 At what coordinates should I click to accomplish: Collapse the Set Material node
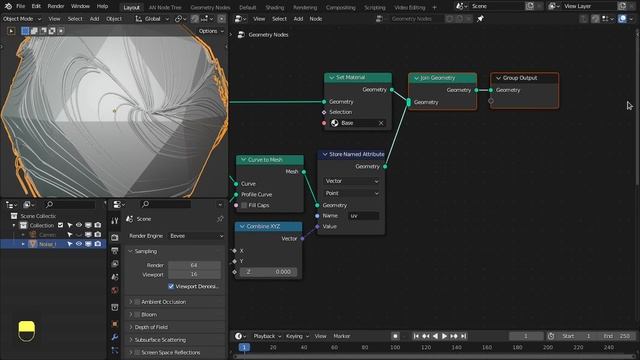pyautogui.click(x=331, y=78)
